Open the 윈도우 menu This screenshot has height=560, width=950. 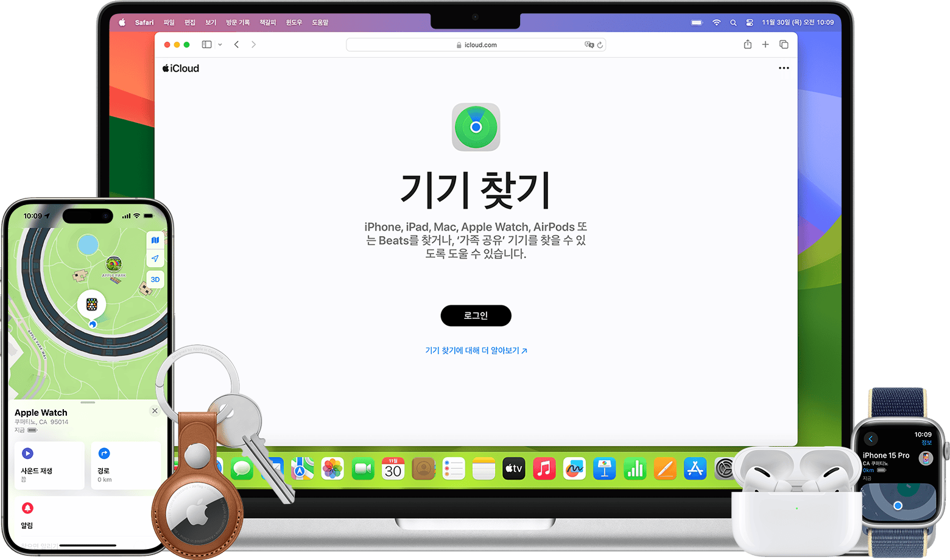click(x=294, y=23)
